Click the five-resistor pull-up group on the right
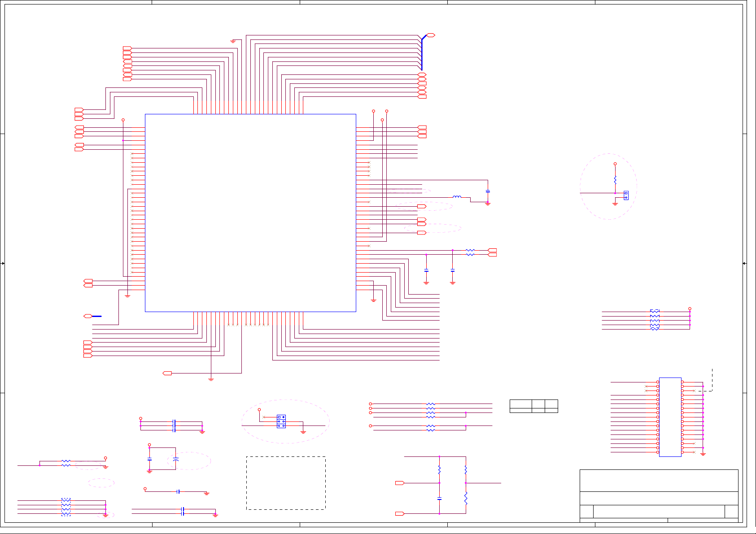This screenshot has height=534, width=756. click(655, 320)
